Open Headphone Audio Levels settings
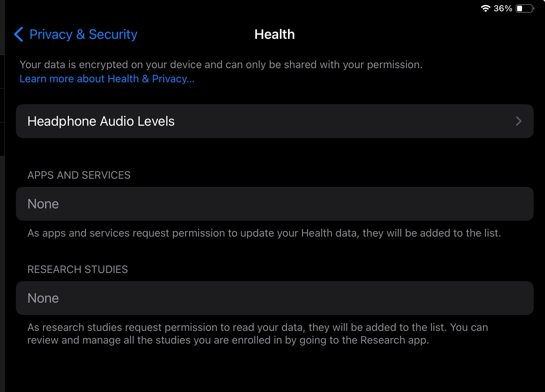Screen dimensions: 545x392 (101, 121)
